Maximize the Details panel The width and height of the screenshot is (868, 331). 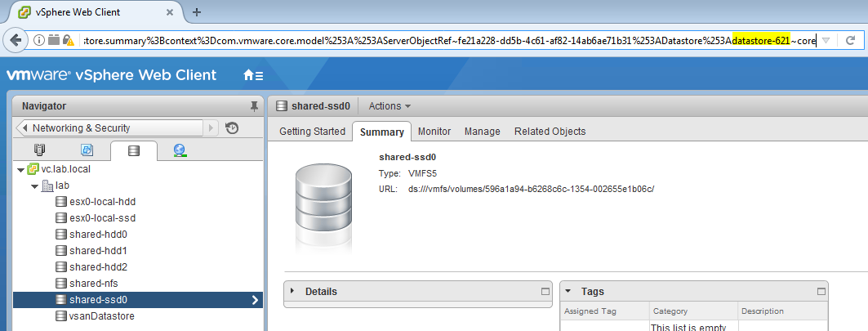point(545,292)
